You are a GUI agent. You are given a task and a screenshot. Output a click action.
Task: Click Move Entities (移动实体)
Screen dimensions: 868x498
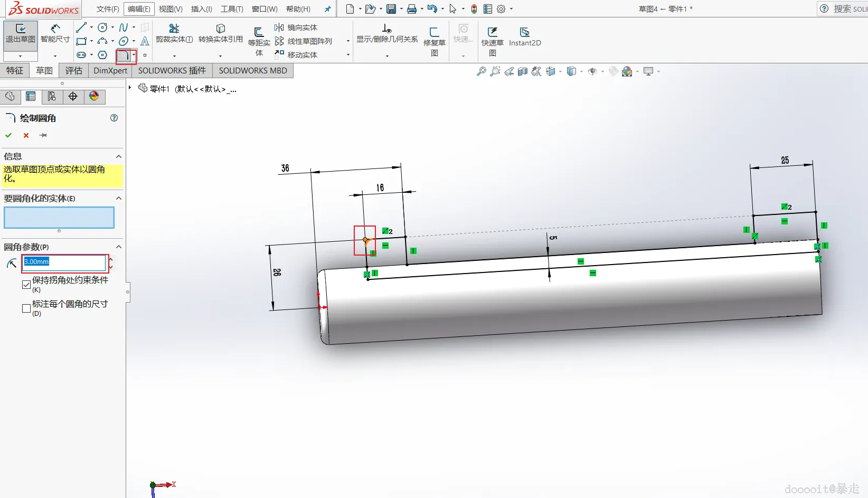coord(296,55)
